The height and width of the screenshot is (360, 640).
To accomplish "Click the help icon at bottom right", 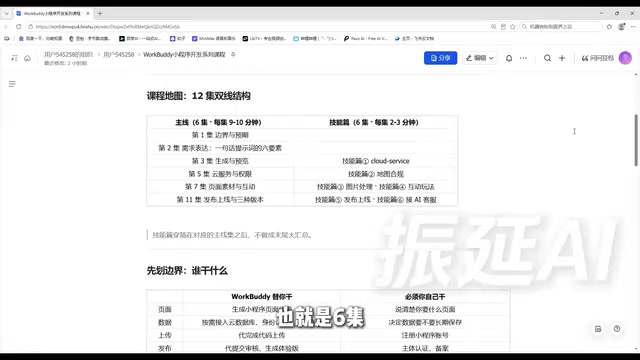I will tap(617, 329).
